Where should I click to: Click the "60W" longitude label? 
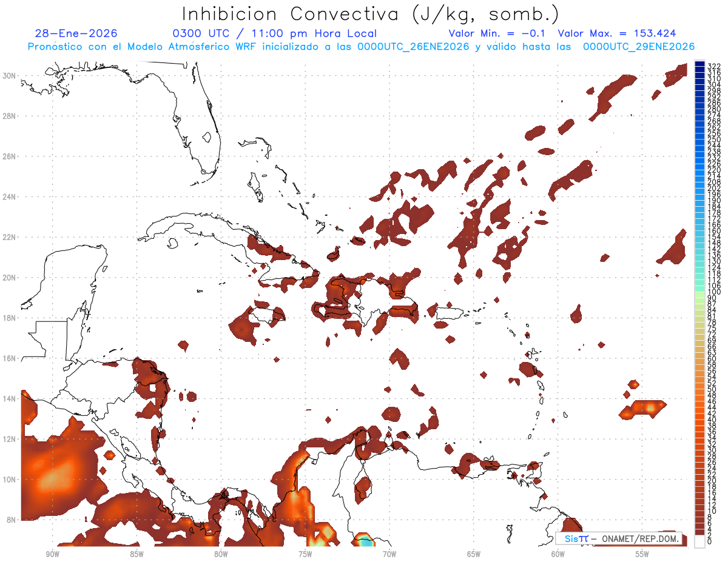558,554
